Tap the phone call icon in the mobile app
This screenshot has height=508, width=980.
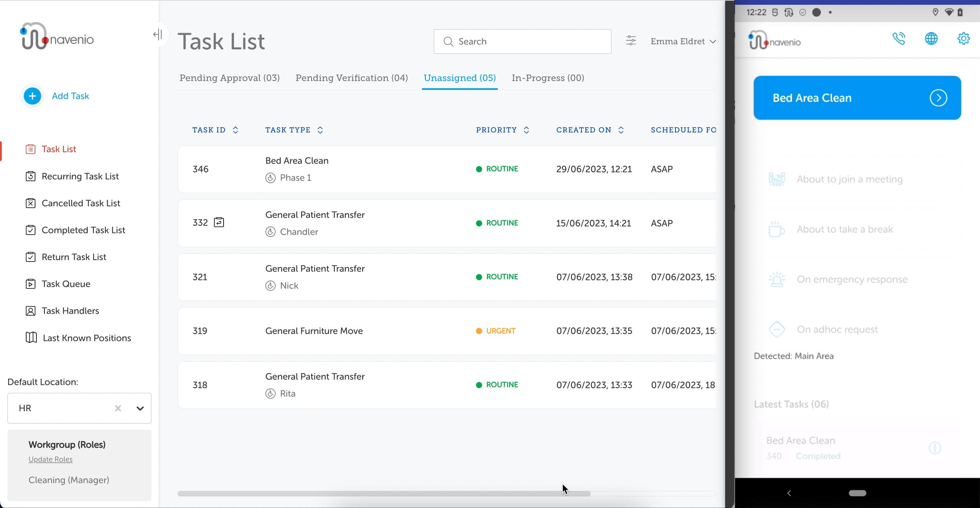click(x=900, y=39)
